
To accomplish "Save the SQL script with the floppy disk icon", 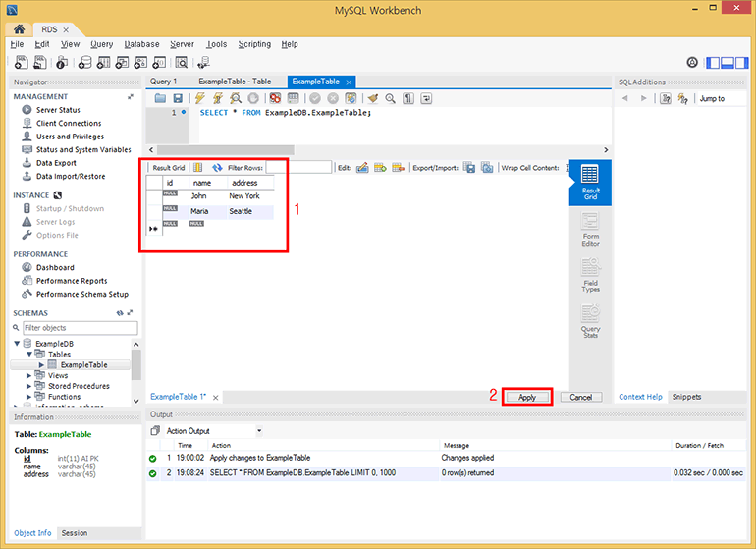I will click(178, 98).
